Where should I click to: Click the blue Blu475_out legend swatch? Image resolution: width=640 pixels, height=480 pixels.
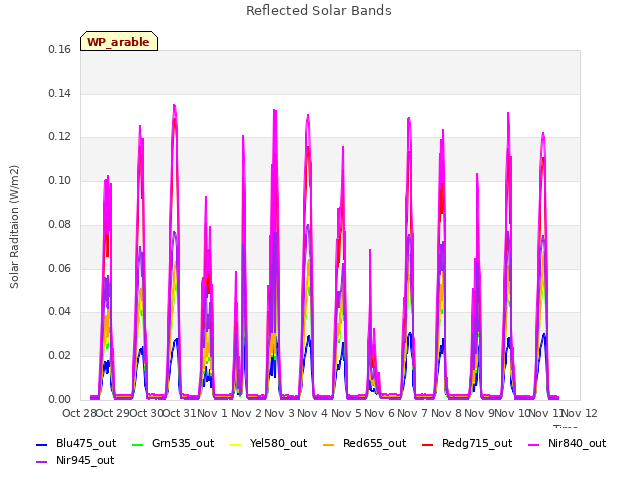[x=42, y=444]
